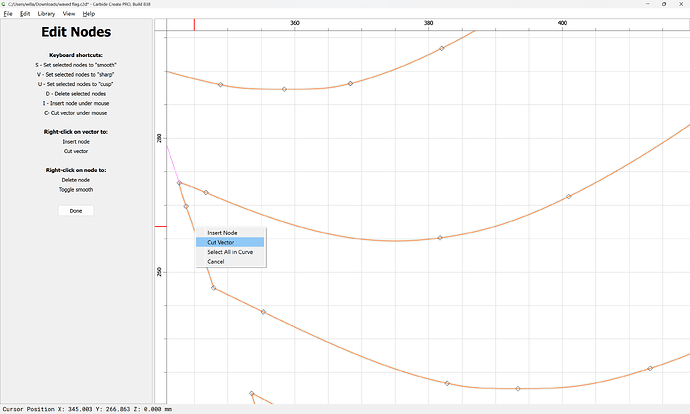Click the Carbide Create app icon in title bar
The image size is (690, 414).
click(x=5, y=4)
